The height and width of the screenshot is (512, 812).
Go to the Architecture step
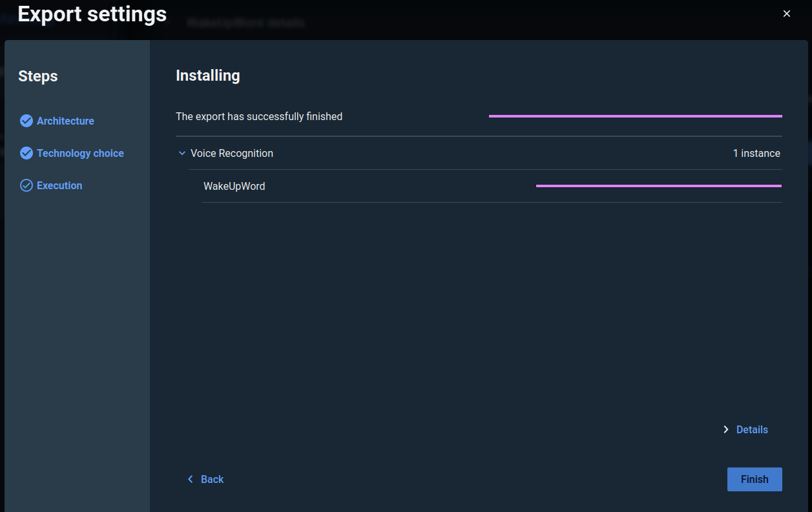point(65,121)
